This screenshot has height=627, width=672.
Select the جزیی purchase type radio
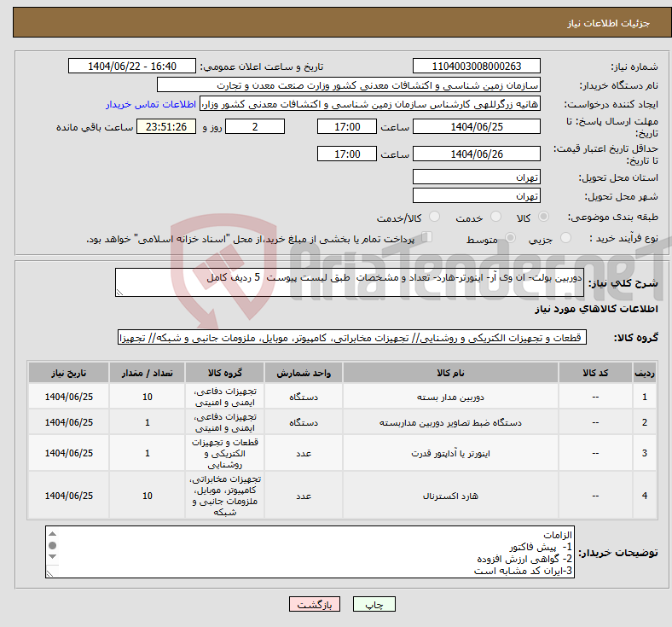[x=565, y=238]
